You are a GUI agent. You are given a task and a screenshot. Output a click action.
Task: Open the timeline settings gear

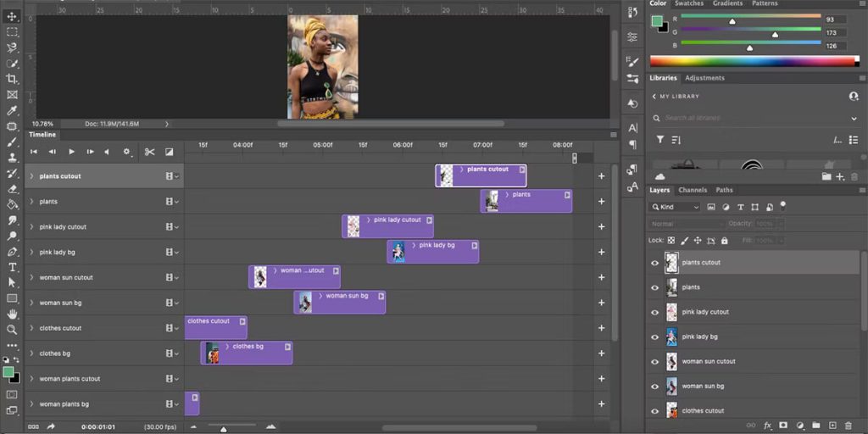pyautogui.click(x=127, y=152)
